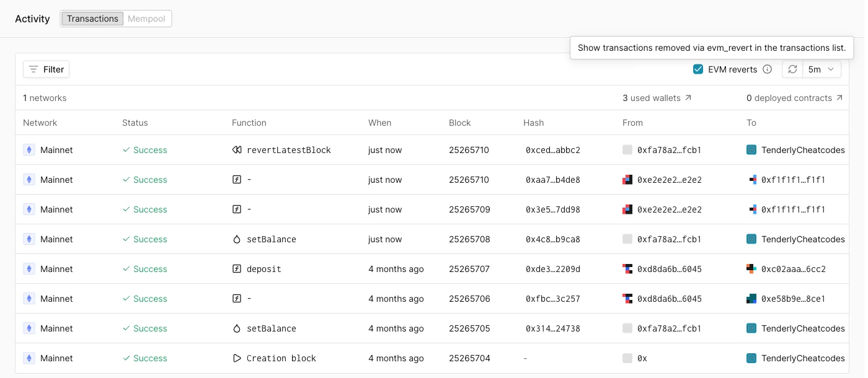Viewport: 868px width, 378px height.
Task: Click the droplet icon in block 25265705 row
Action: coord(237,328)
